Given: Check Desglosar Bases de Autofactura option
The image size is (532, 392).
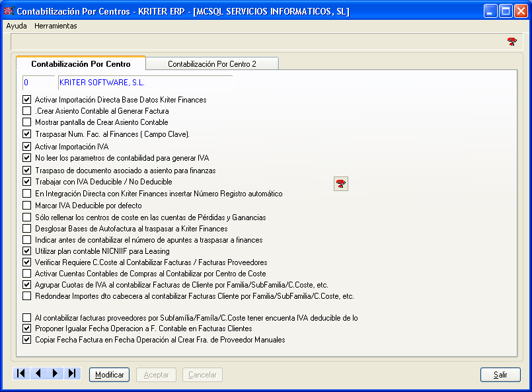Looking at the screenshot, I should coord(27,229).
